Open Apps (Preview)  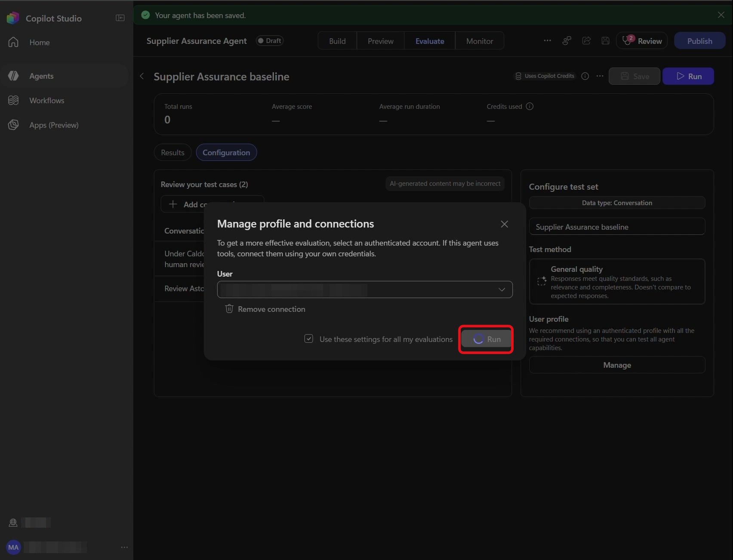[54, 125]
